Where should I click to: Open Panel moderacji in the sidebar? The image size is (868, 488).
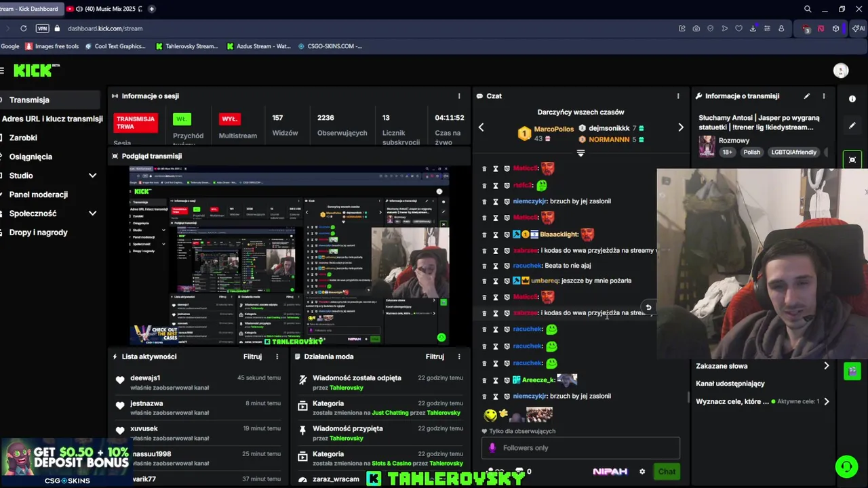pyautogui.click(x=39, y=195)
